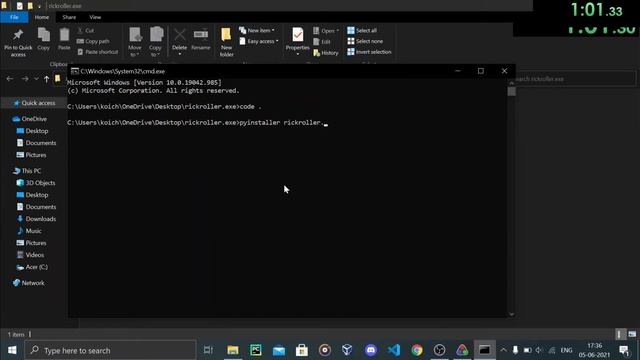Click the Explorer search rickroller.exe field
Viewport: 640px width, 360px height.
(575, 79)
